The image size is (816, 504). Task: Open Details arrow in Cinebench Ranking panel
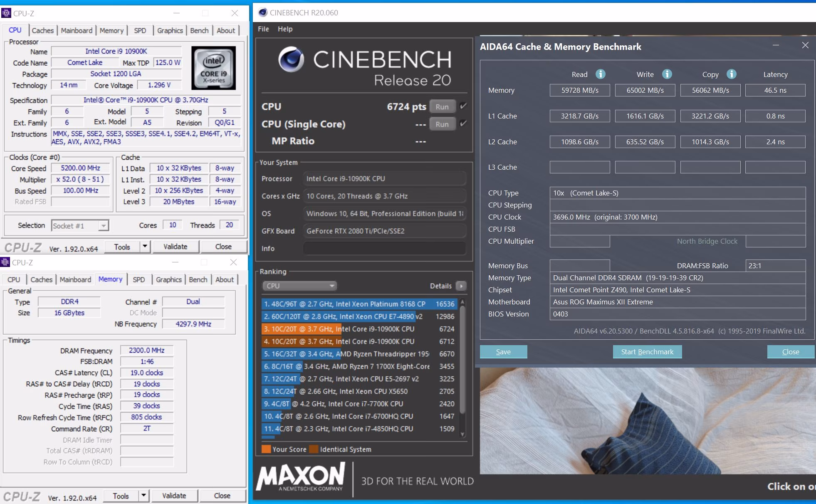(x=461, y=286)
